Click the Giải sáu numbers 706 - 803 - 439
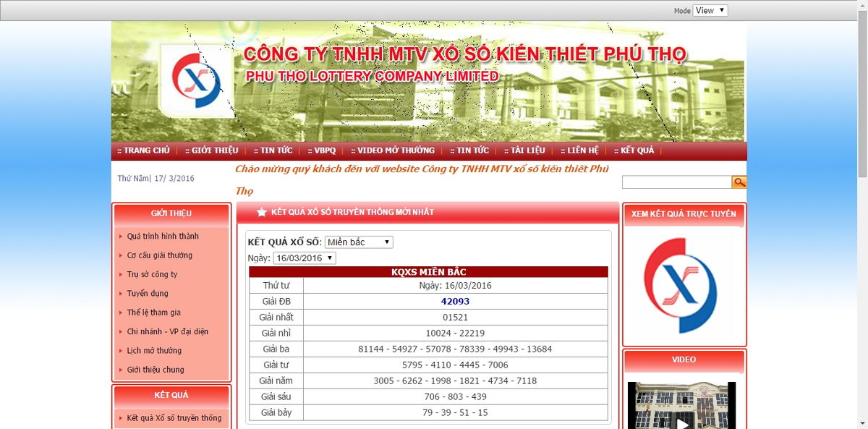This screenshot has height=429, width=868. pos(456,396)
